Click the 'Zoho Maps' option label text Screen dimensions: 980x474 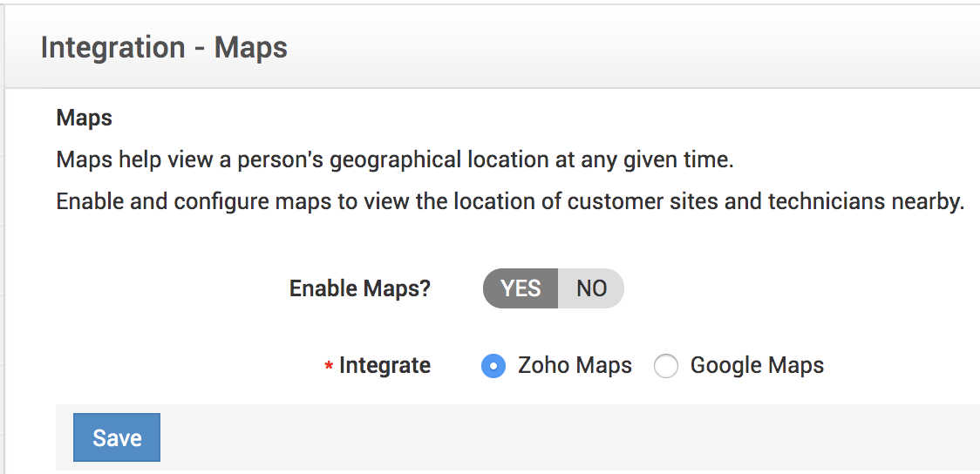(x=575, y=365)
